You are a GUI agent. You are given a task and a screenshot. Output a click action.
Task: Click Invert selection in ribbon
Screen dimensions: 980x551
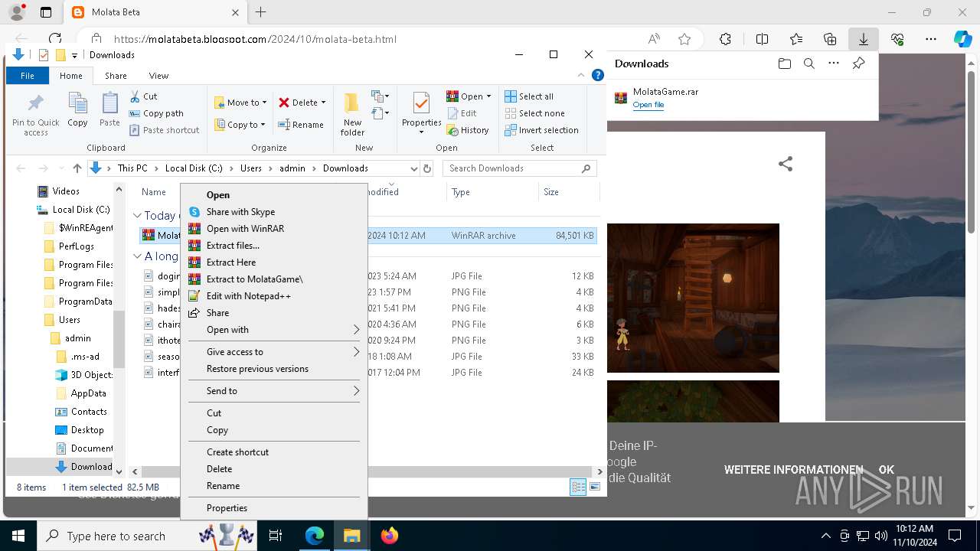[x=541, y=130]
